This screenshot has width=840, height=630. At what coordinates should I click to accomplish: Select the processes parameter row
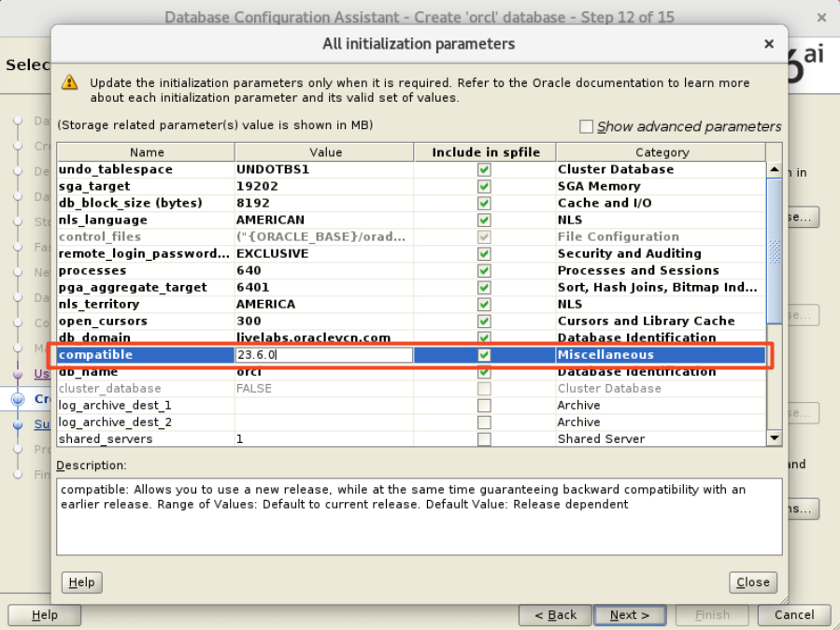pos(146,270)
